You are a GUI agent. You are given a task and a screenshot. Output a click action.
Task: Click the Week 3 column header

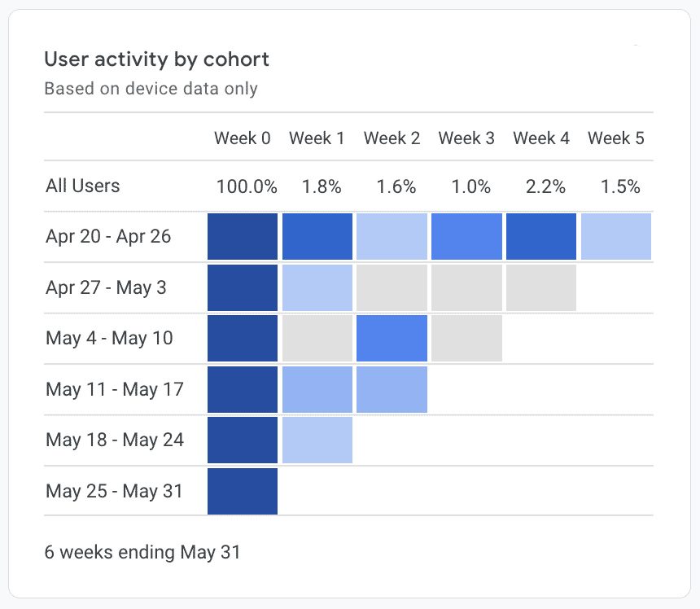pyautogui.click(x=466, y=138)
